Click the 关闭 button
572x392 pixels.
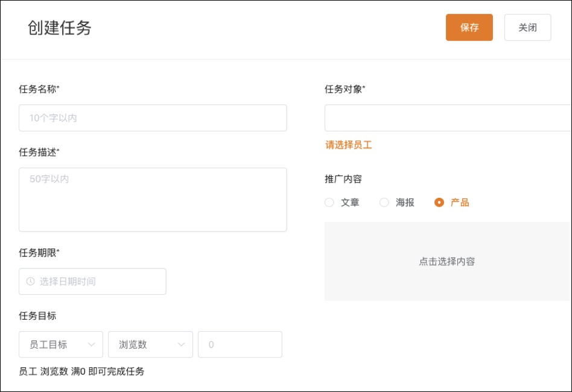(527, 27)
